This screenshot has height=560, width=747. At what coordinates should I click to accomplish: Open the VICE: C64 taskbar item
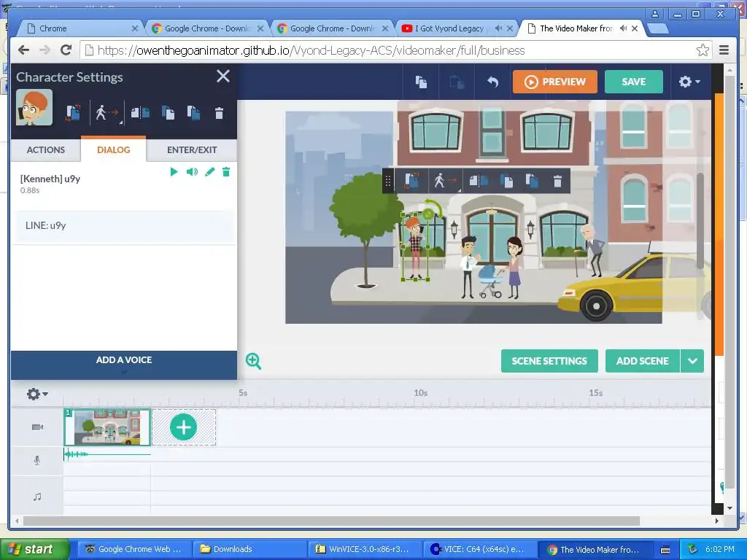tap(479, 549)
